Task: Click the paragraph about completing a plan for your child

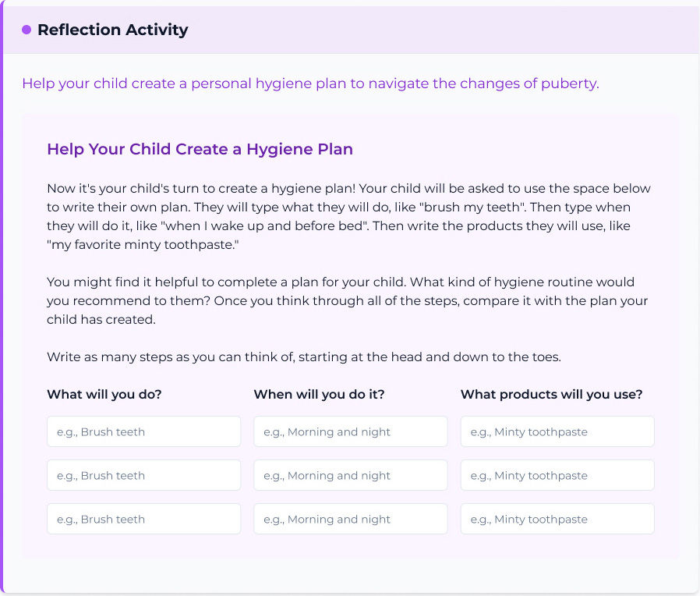Action: (348, 300)
